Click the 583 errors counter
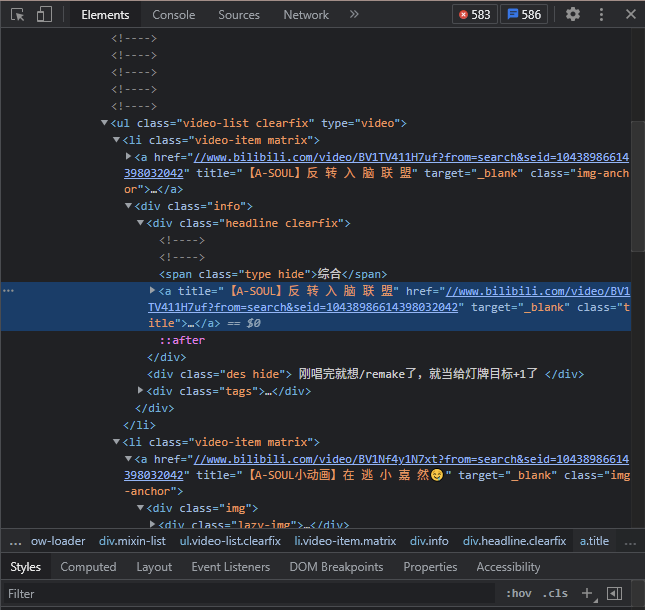Image resolution: width=645 pixels, height=610 pixels. tap(475, 15)
